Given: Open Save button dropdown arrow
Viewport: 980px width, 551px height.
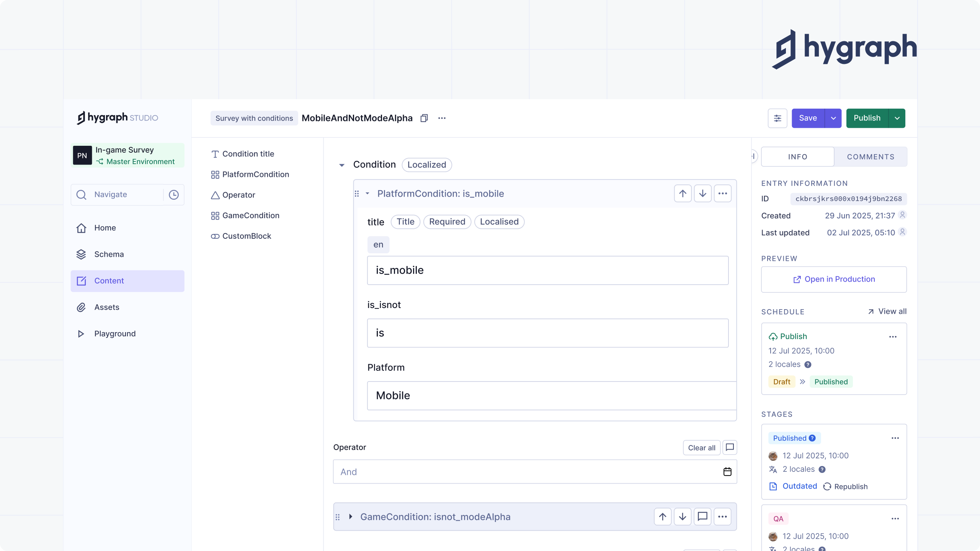Looking at the screenshot, I should tap(833, 118).
